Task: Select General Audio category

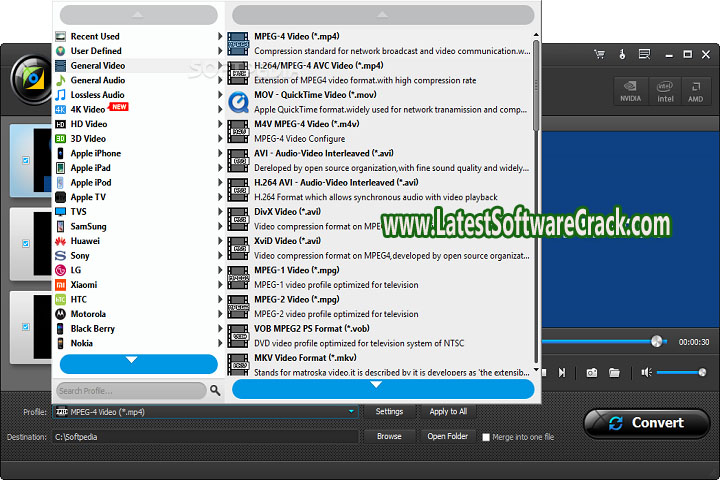Action: click(x=138, y=80)
